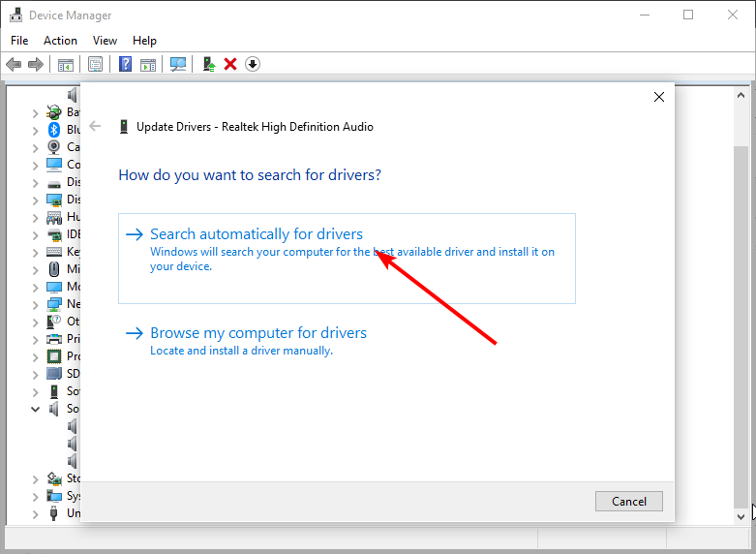
Task: Click the Processors chip icon
Action: click(x=54, y=356)
